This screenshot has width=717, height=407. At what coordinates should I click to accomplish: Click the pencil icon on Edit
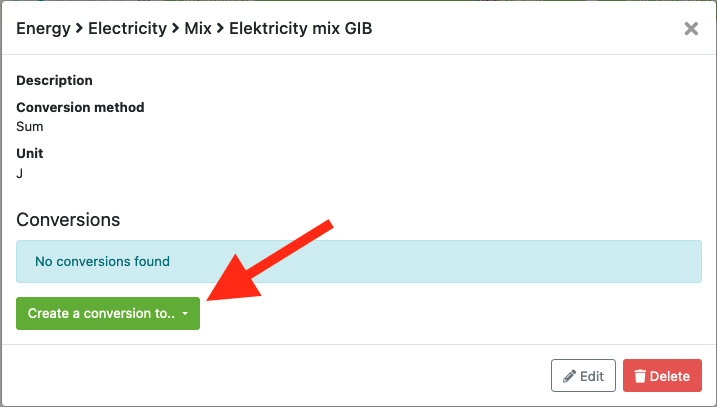tap(569, 376)
